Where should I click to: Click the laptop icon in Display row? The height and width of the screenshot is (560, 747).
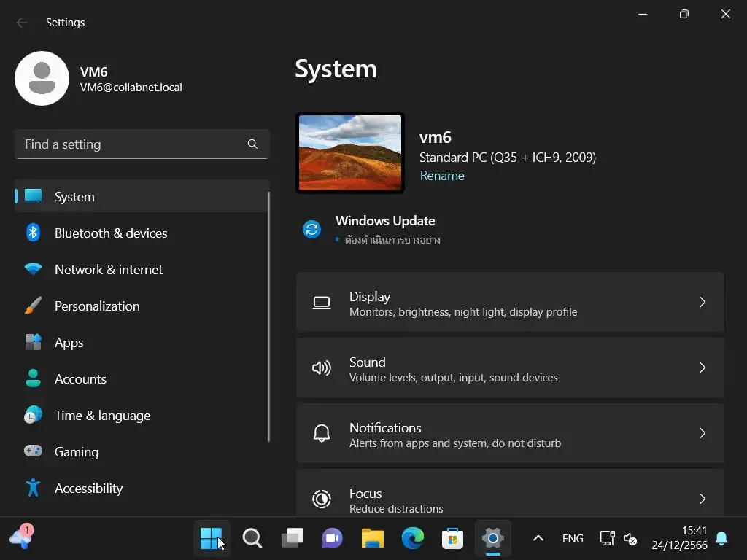click(x=322, y=303)
